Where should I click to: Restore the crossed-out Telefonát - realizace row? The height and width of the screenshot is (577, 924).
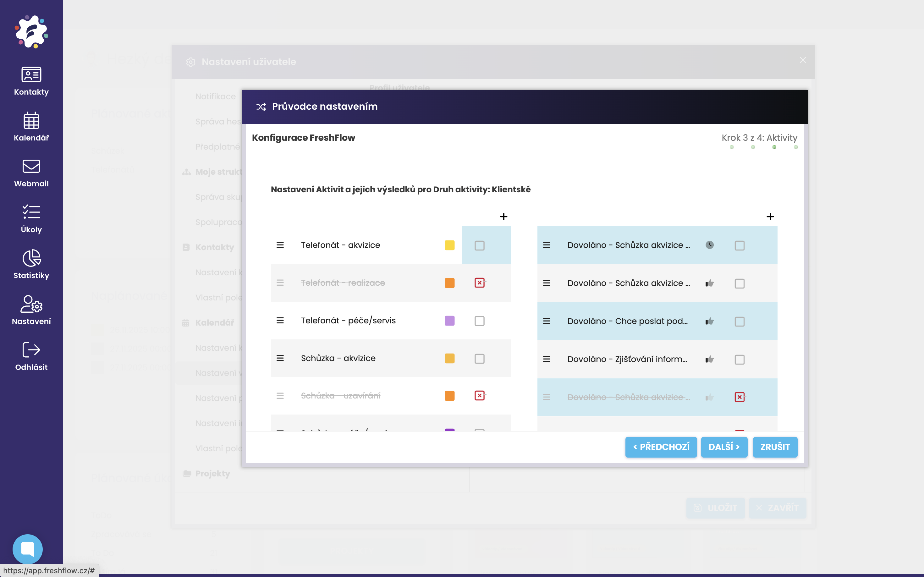click(x=479, y=283)
